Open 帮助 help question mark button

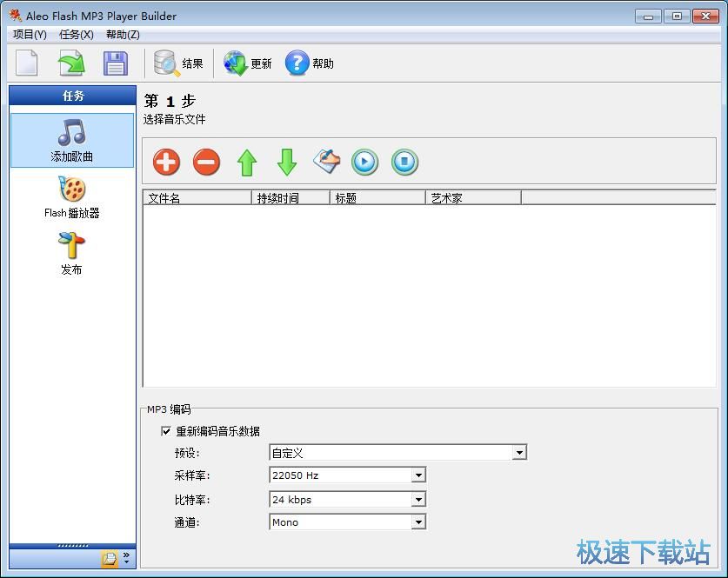coord(310,63)
